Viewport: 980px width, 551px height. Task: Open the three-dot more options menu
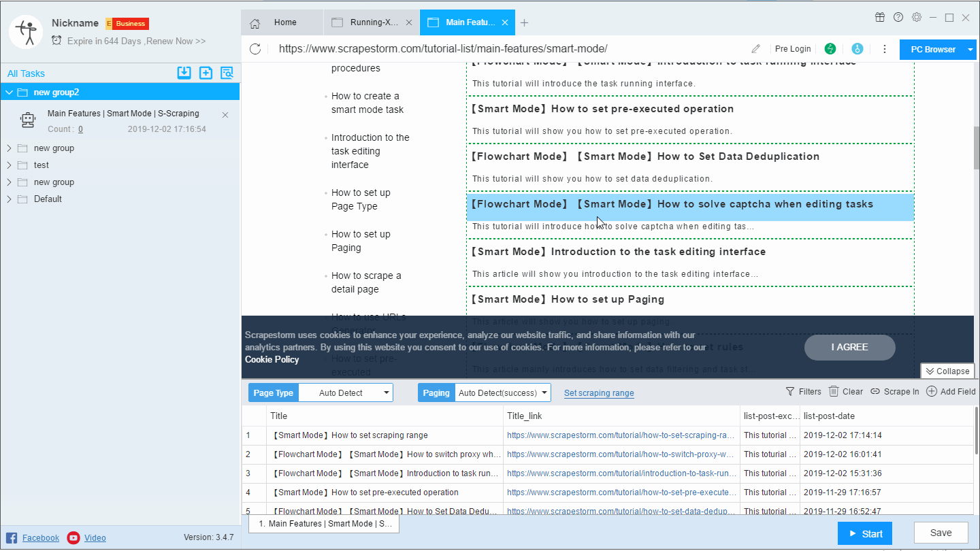coord(885,49)
